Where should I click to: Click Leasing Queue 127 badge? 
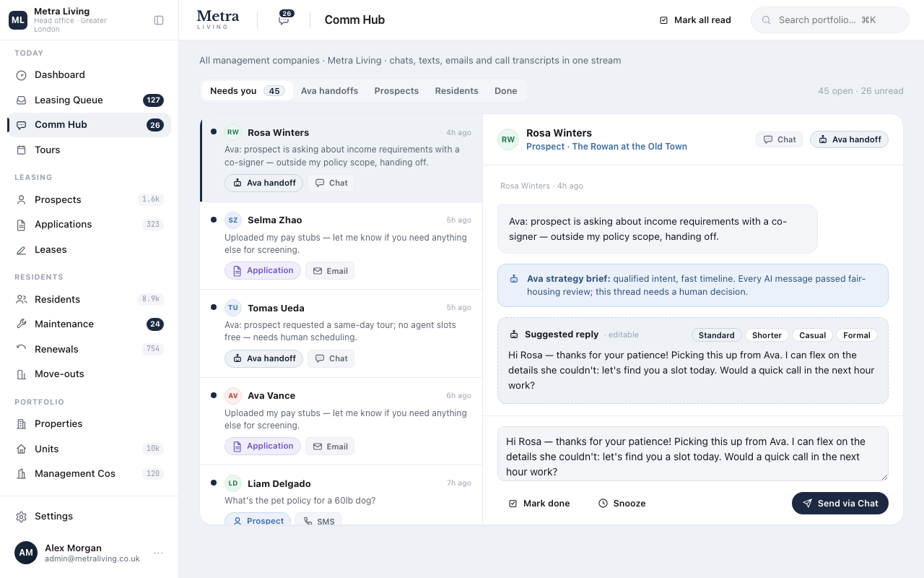tap(153, 100)
